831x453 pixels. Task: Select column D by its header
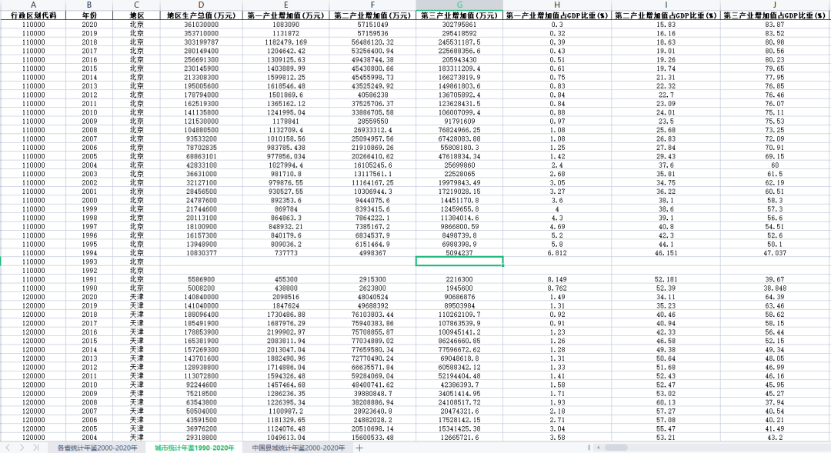tap(201, 5)
